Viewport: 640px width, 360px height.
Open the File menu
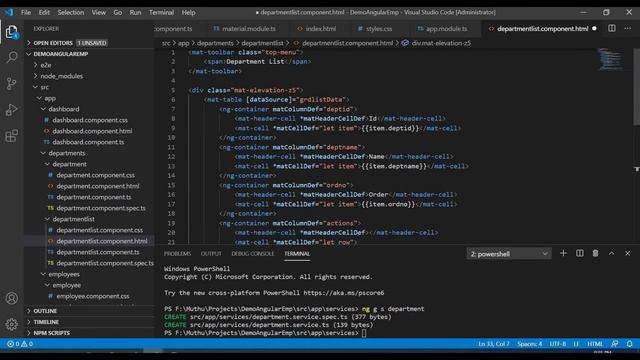[x=26, y=12]
